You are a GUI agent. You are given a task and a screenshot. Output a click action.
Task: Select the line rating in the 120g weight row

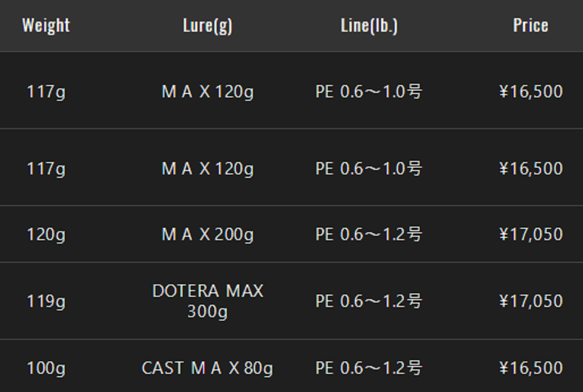point(369,235)
